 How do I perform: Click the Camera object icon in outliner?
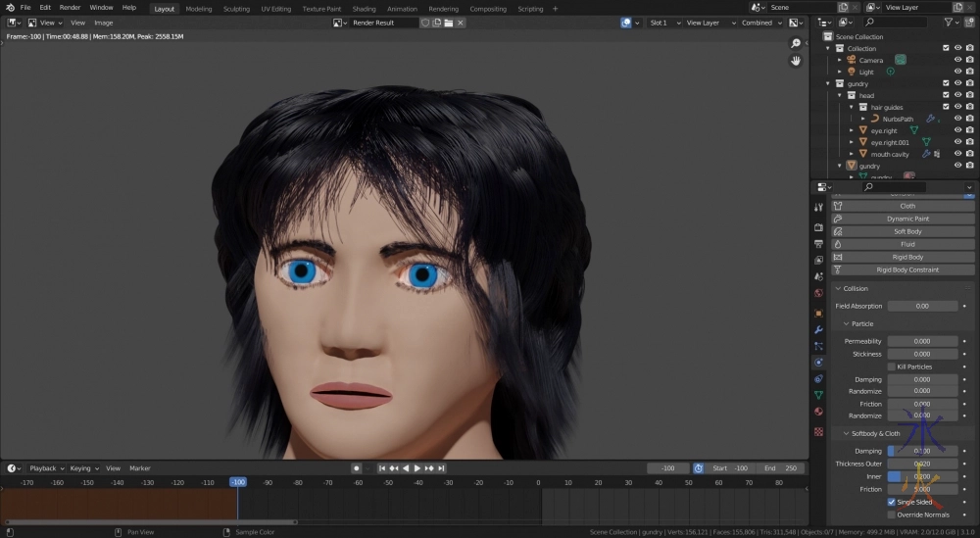[851, 60]
